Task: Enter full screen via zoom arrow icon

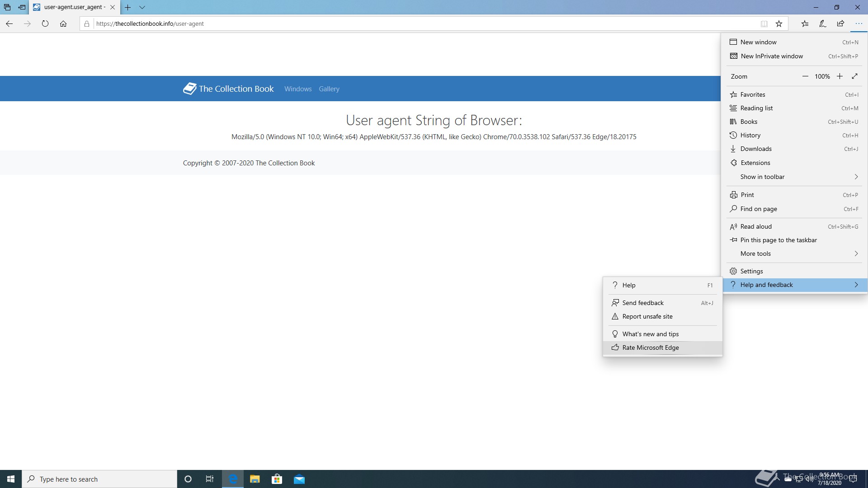Action: [854, 76]
